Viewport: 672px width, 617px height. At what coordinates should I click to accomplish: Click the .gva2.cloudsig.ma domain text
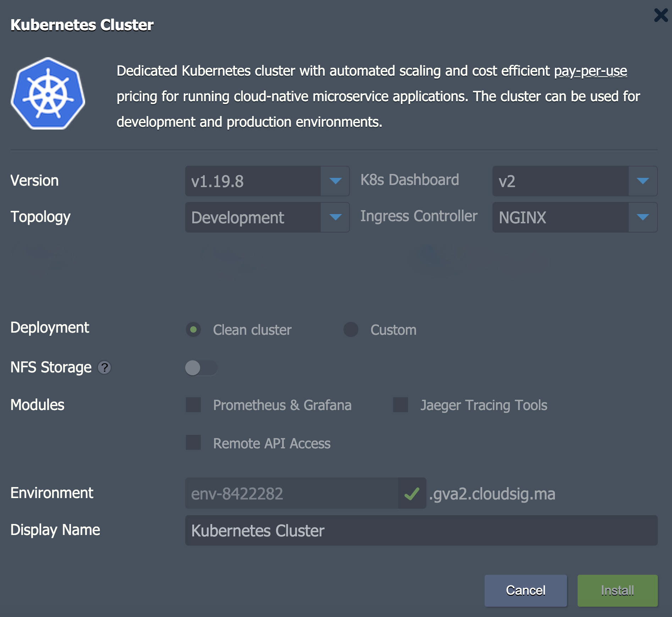[492, 494]
